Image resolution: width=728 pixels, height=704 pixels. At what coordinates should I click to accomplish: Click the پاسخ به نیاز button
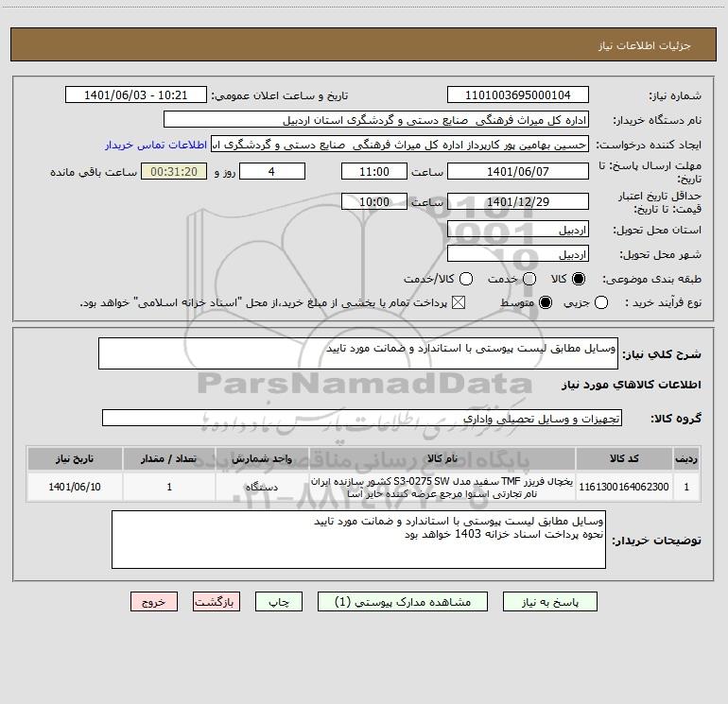[x=550, y=602]
